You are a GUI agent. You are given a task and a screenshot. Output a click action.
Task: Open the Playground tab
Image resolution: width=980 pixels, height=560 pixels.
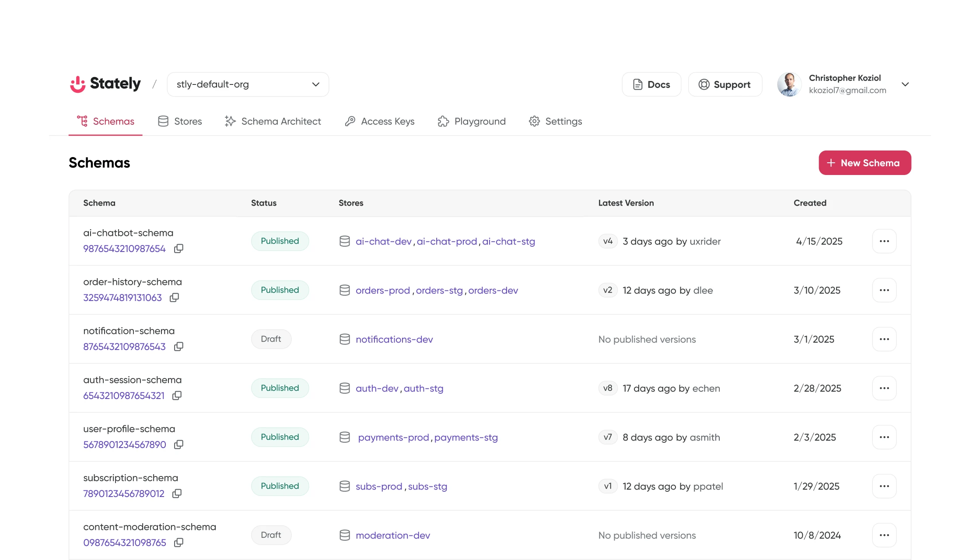click(472, 121)
